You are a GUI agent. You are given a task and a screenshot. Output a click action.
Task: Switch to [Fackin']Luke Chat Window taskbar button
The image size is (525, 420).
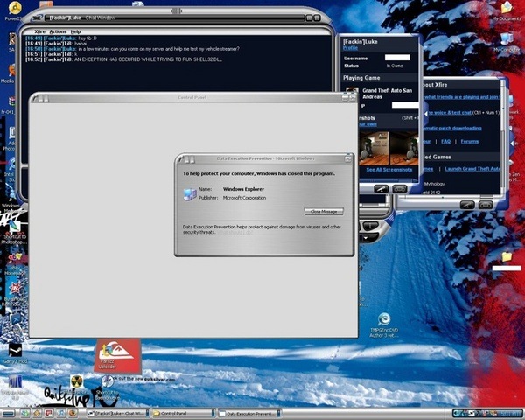click(117, 414)
